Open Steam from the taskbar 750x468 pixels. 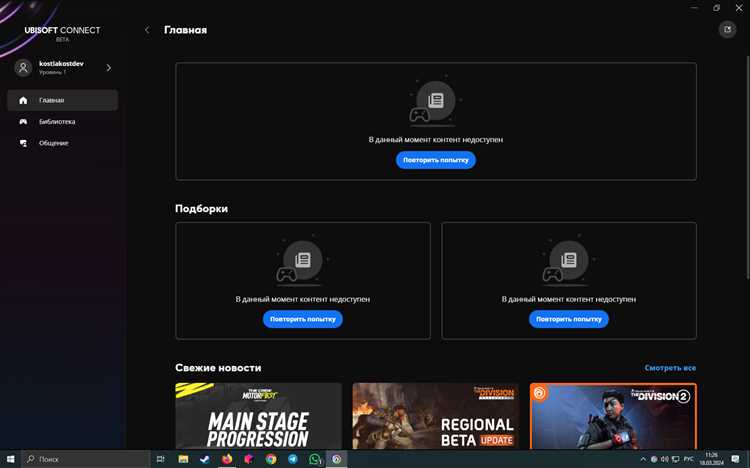pos(205,459)
